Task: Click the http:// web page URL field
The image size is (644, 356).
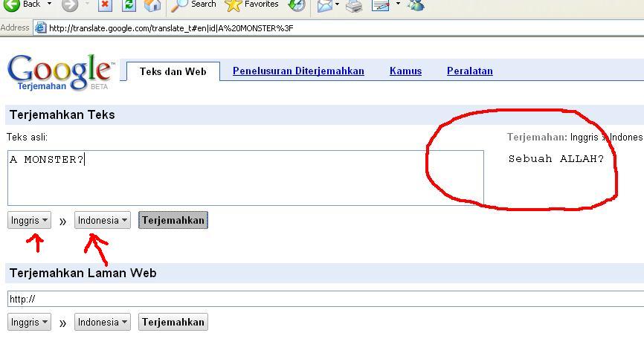Action: pyautogui.click(x=326, y=299)
